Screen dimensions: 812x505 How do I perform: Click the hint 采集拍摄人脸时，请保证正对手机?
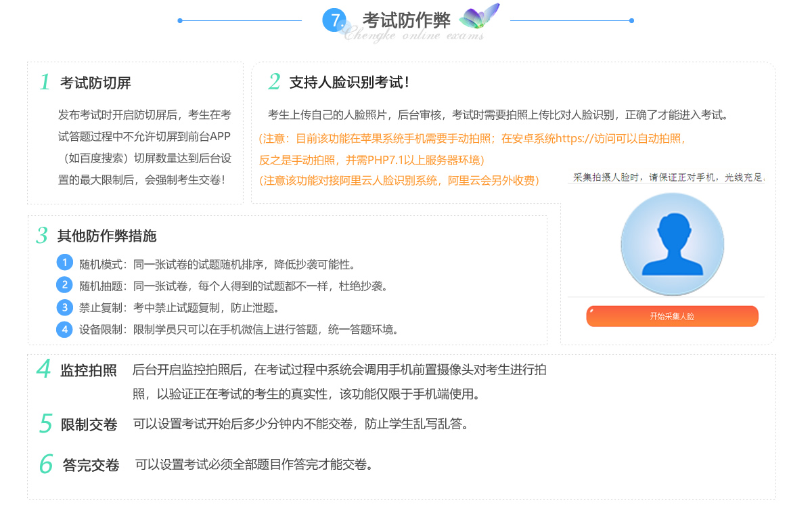tap(669, 177)
